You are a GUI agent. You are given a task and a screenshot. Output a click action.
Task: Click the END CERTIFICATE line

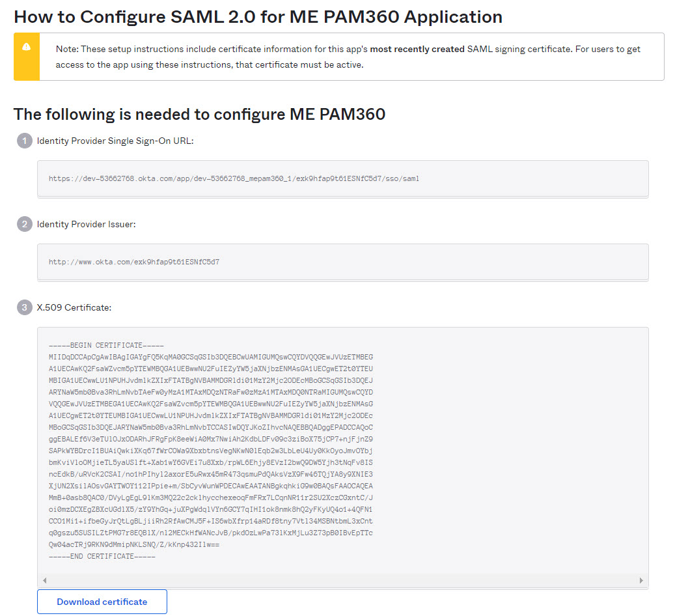pyautogui.click(x=102, y=556)
